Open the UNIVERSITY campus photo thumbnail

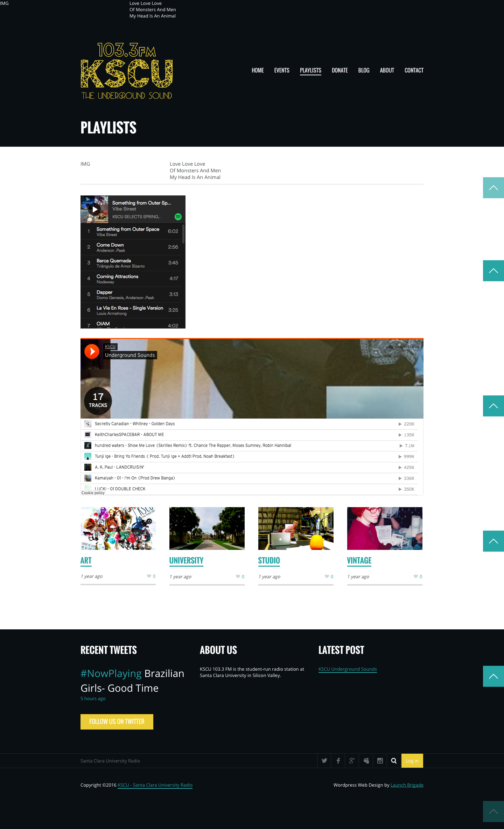[207, 529]
